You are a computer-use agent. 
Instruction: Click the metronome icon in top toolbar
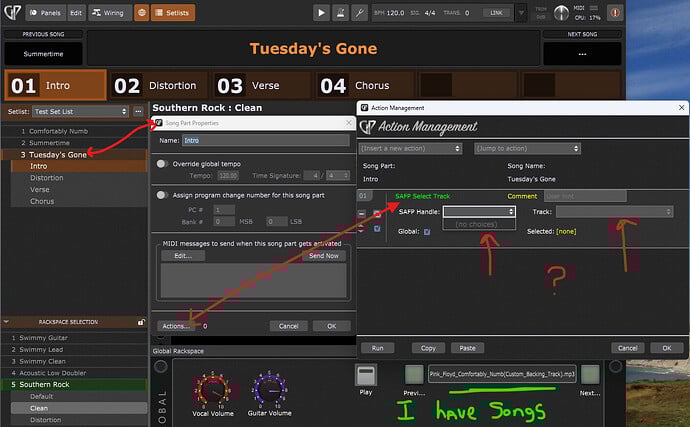pyautogui.click(x=341, y=13)
